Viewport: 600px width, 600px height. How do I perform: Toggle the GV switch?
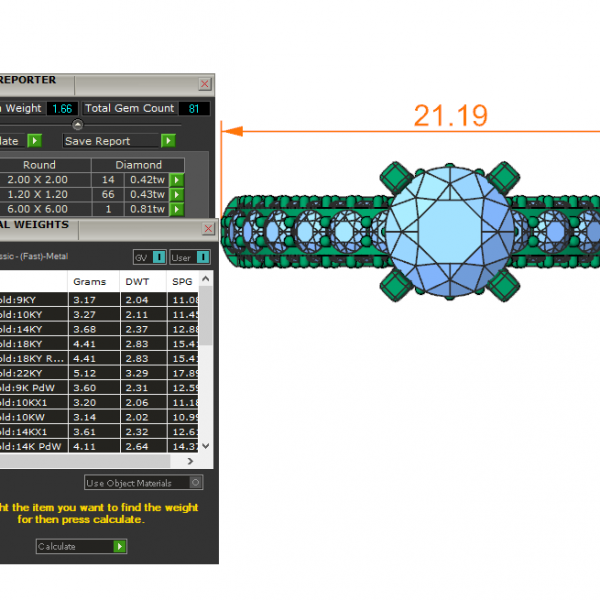[x=159, y=258]
